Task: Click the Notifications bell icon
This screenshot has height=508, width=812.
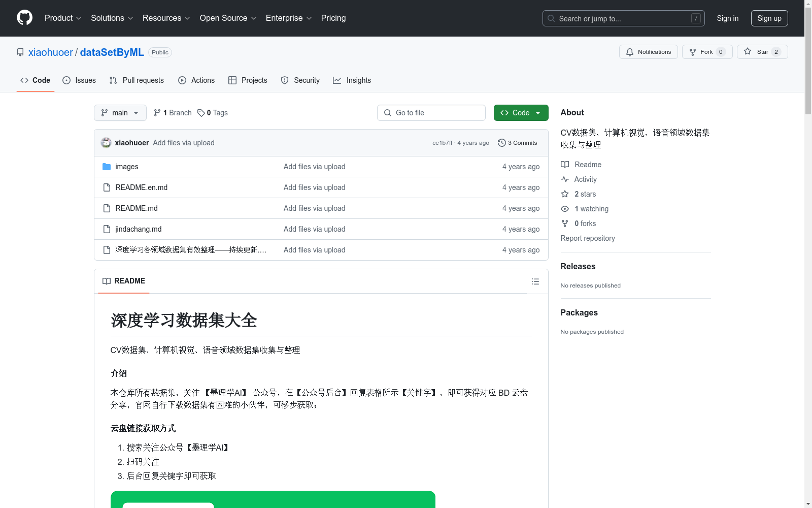Action: point(630,52)
